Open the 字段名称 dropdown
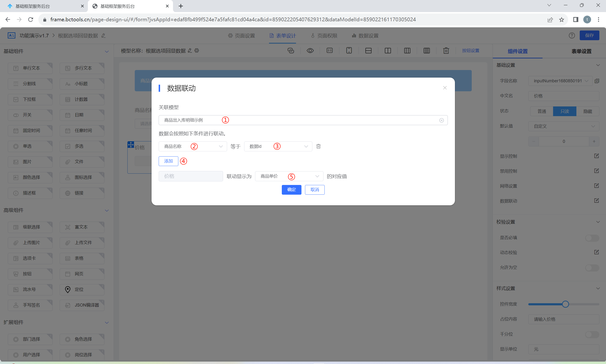606x364 pixels. click(x=560, y=81)
